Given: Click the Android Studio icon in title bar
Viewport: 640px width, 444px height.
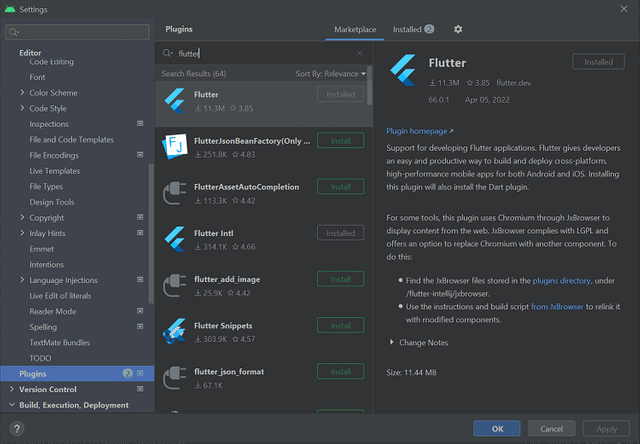Looking at the screenshot, I should pos(10,9).
